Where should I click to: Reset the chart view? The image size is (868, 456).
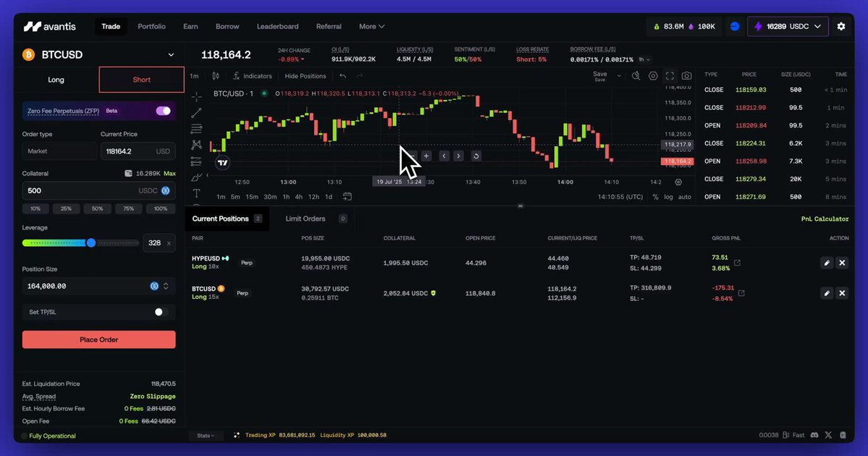click(476, 156)
